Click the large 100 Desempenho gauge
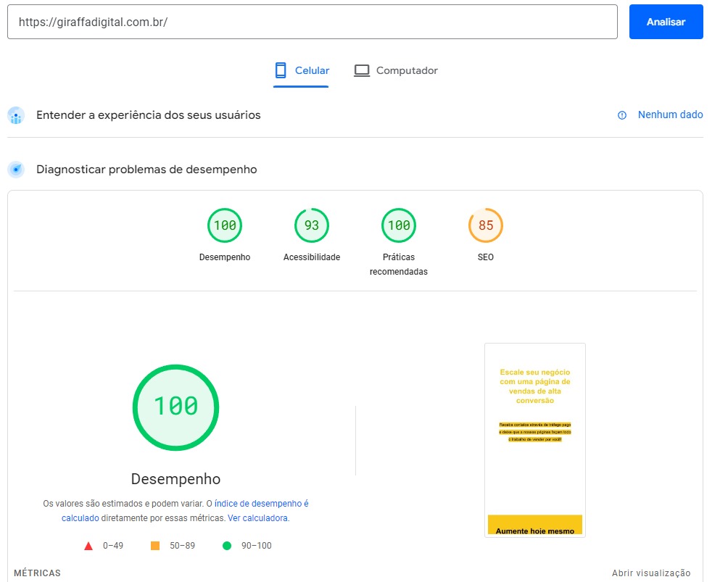This screenshot has width=728, height=582. tap(175, 407)
